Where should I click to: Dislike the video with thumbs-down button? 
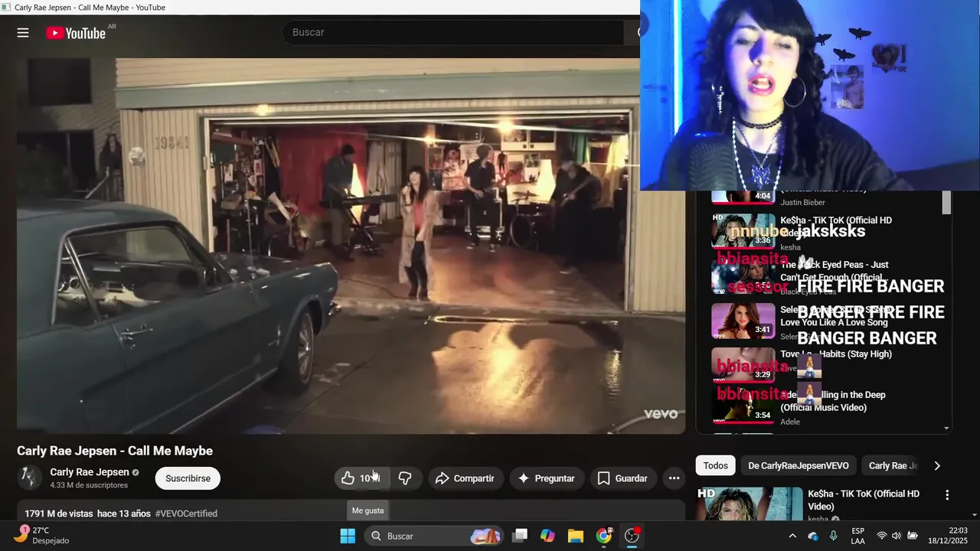[x=405, y=478]
